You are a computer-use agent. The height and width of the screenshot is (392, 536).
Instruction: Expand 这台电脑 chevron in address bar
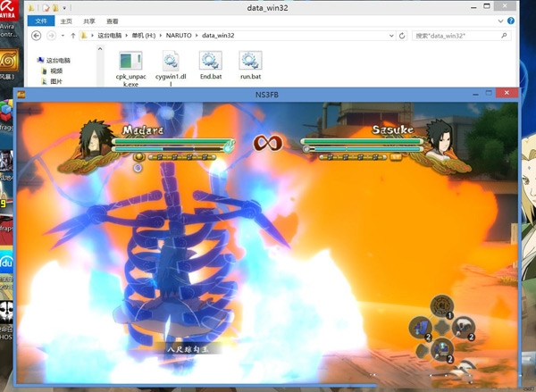point(127,36)
